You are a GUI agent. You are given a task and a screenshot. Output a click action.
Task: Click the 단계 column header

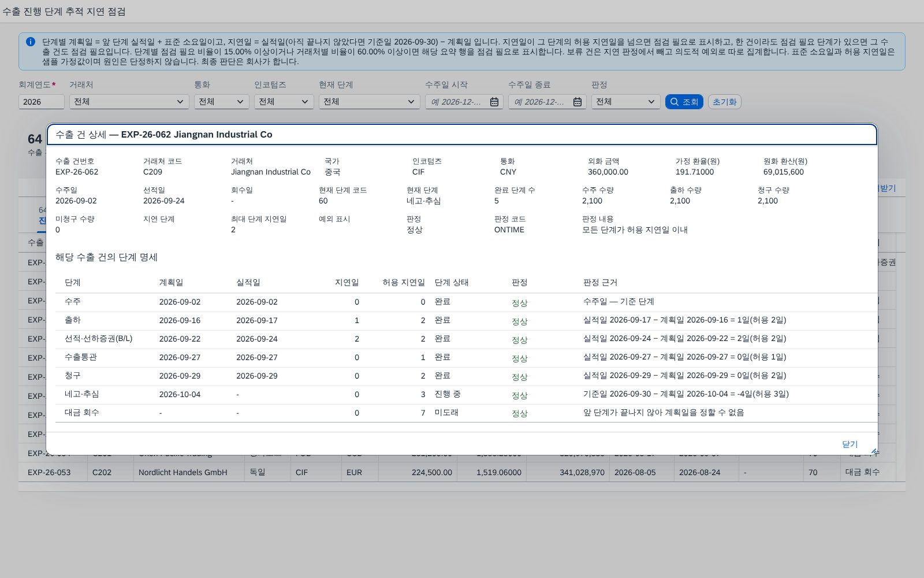click(x=73, y=283)
